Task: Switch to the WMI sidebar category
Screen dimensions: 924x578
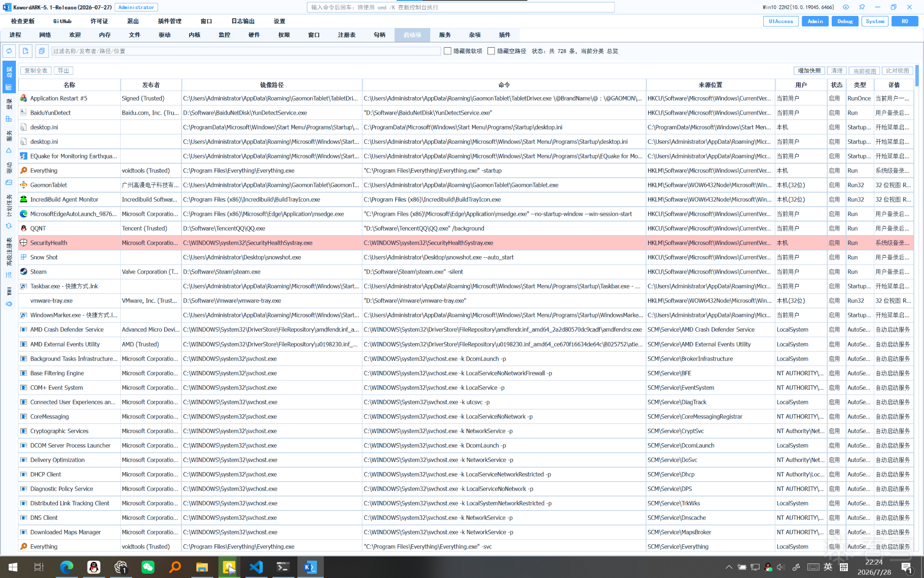Action: (x=9, y=297)
